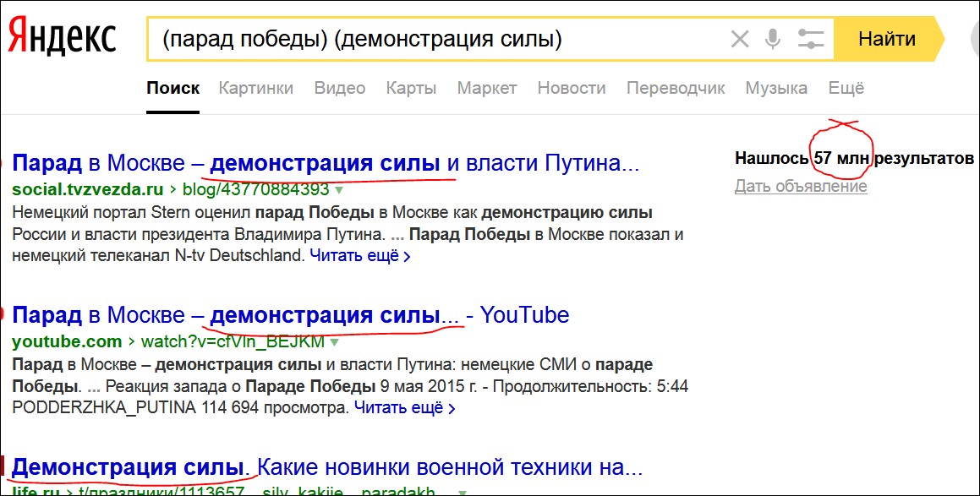Open watch?v=cfVln_BEJKM URL path link

pos(233,341)
